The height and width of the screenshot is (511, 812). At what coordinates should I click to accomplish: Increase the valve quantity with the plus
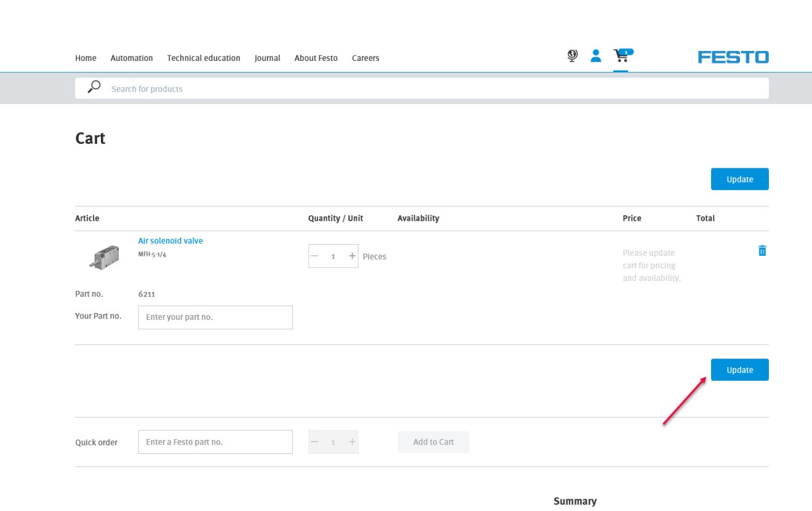[x=352, y=256]
